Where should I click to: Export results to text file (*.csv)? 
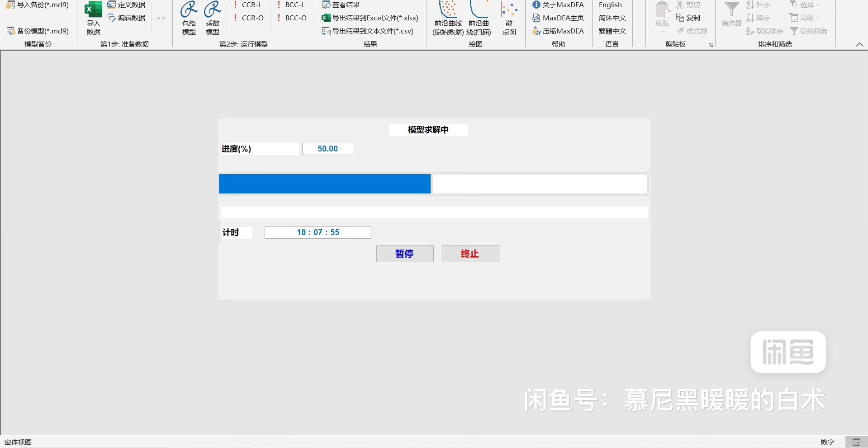(x=368, y=31)
